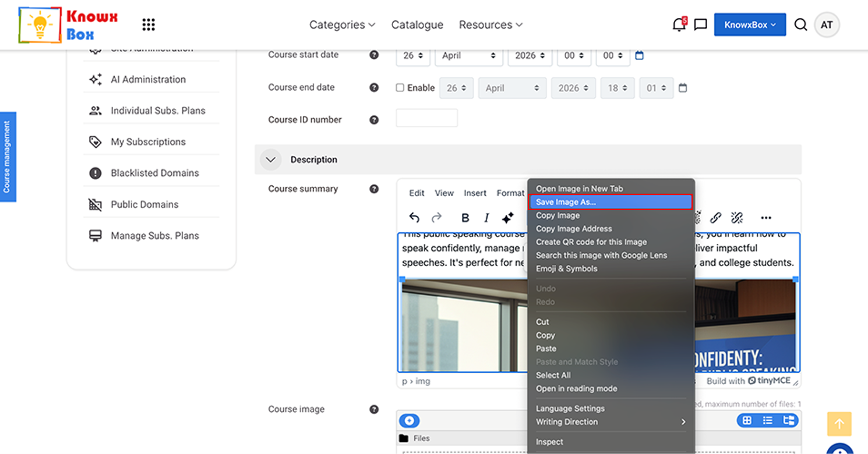
Task: Click the add file icon in Course image
Action: coord(409,421)
